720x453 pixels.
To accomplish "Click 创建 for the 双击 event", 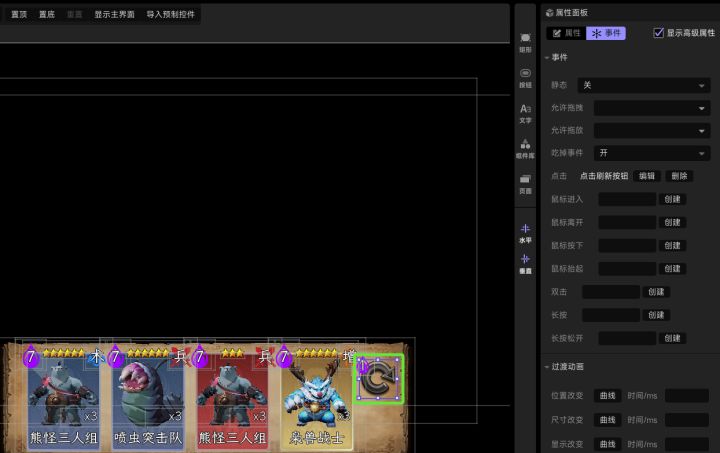I will [656, 292].
